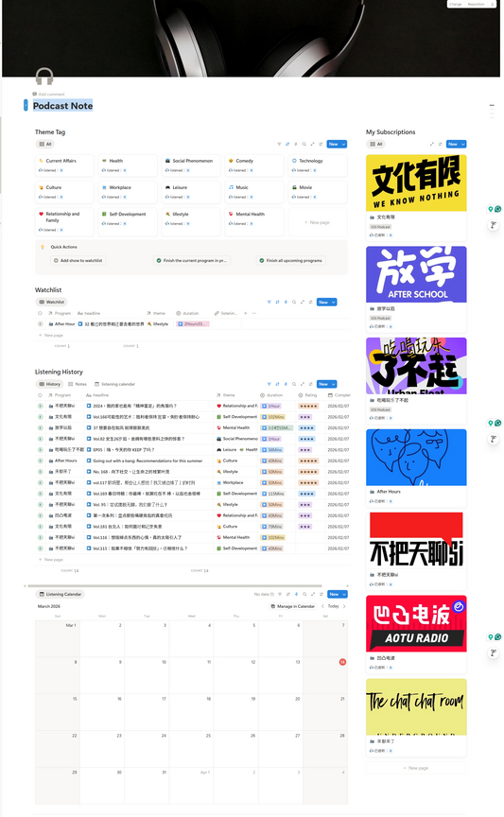Switch to History tab
504x817 pixels.
point(49,384)
